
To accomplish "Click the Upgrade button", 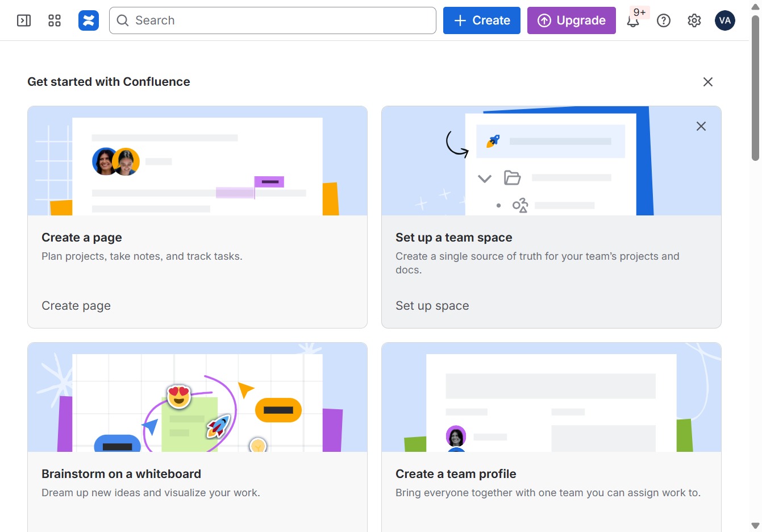I will pos(572,20).
